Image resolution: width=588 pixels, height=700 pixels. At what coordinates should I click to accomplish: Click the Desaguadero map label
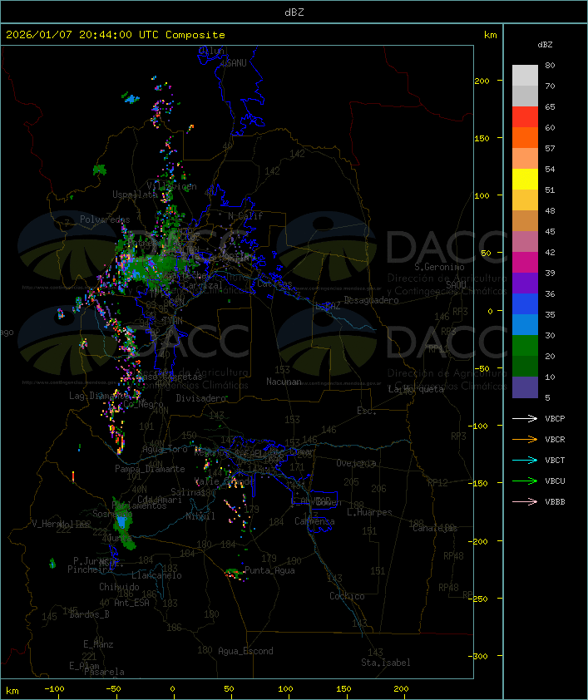(372, 300)
